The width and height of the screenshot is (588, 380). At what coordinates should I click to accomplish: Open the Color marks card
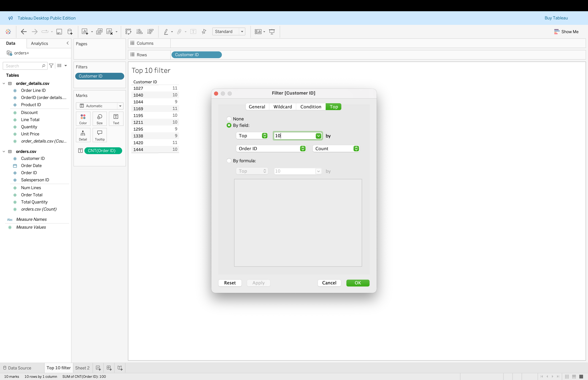(x=83, y=119)
